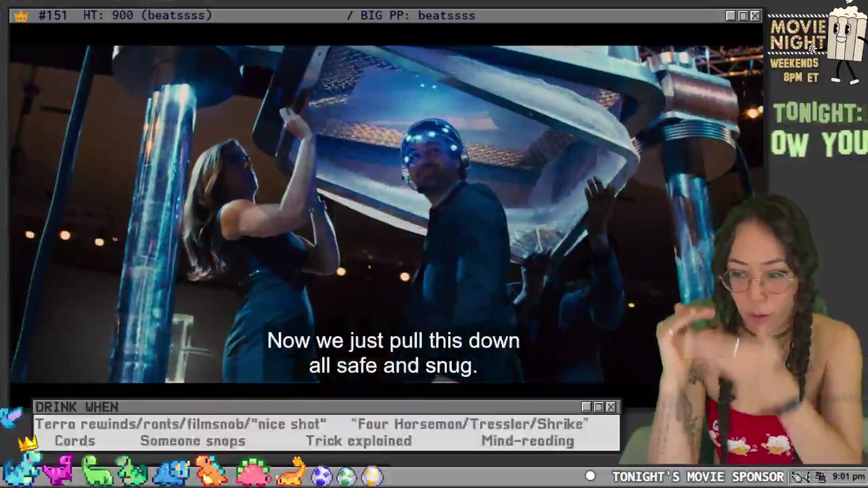Click the "Someone snaps" rule
868x488 pixels.
coord(193,441)
